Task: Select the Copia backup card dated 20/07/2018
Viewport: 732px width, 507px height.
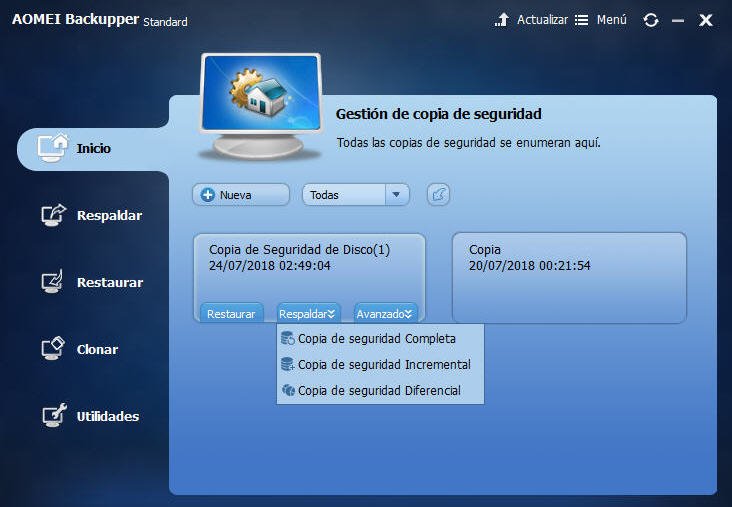Action: click(x=569, y=278)
